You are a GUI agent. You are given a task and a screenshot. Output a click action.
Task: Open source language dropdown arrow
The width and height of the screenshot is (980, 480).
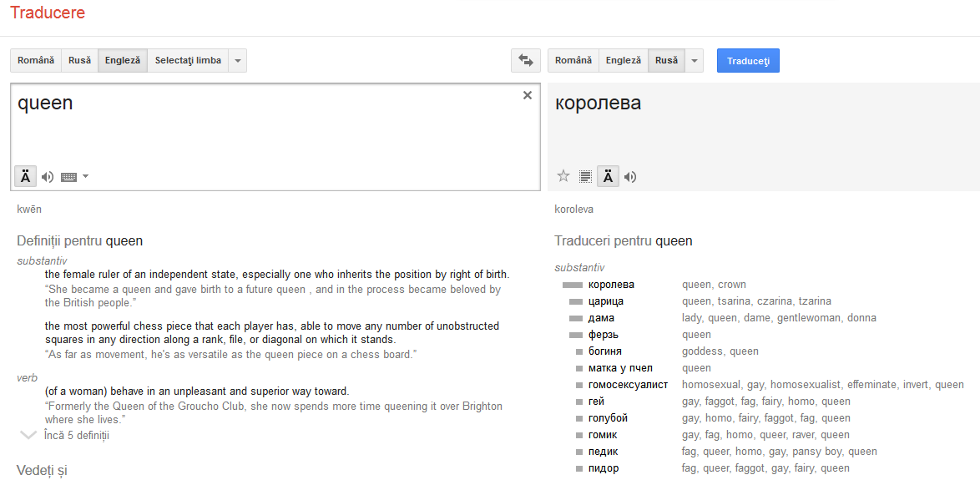(x=238, y=61)
